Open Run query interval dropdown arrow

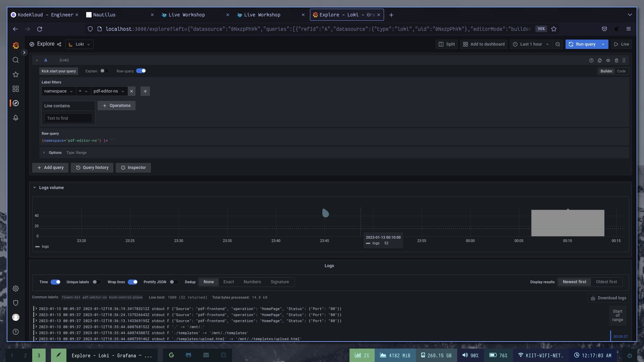click(x=603, y=44)
